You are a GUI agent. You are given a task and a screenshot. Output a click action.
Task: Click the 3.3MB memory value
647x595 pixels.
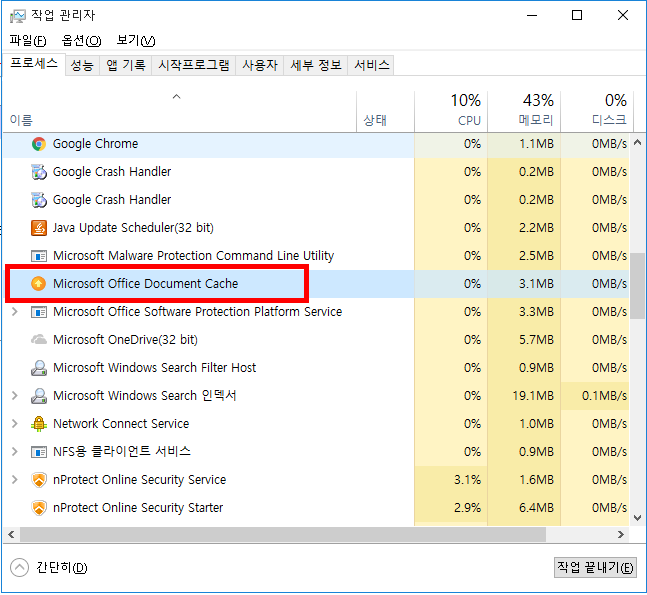pos(536,312)
